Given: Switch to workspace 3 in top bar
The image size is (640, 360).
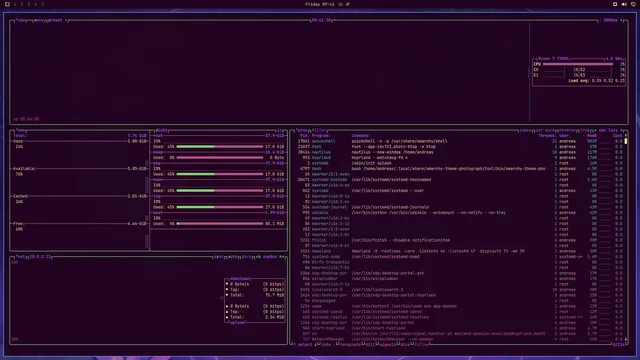Looking at the screenshot, I should tap(29, 4).
